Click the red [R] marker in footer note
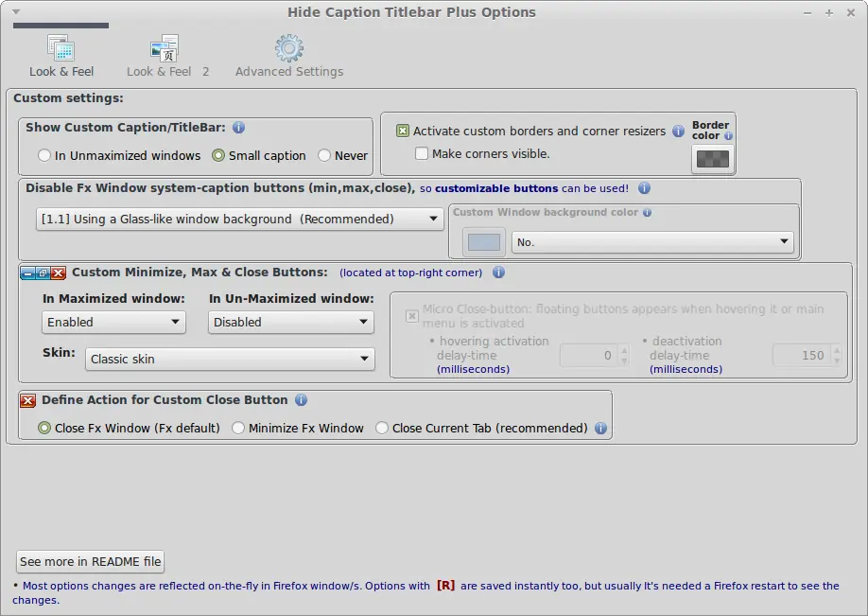The height and width of the screenshot is (616, 868). pyautogui.click(x=445, y=586)
